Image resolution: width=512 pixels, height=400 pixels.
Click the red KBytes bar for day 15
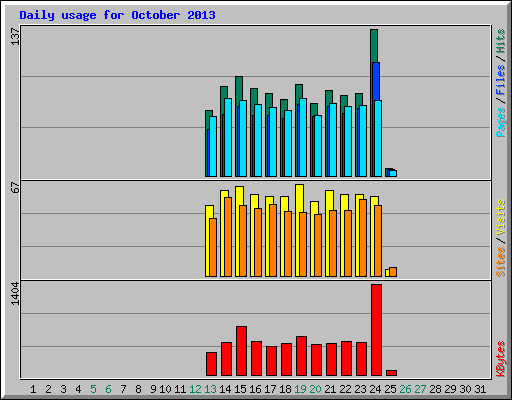[x=241, y=351]
